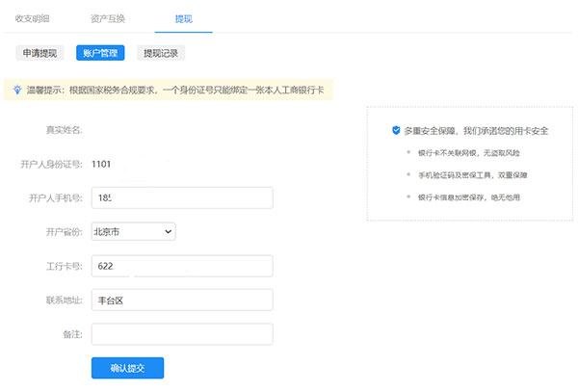Viewport: 578px width, 392px height.
Task: Click the 多重安全保障 heading text
Action: (x=476, y=130)
